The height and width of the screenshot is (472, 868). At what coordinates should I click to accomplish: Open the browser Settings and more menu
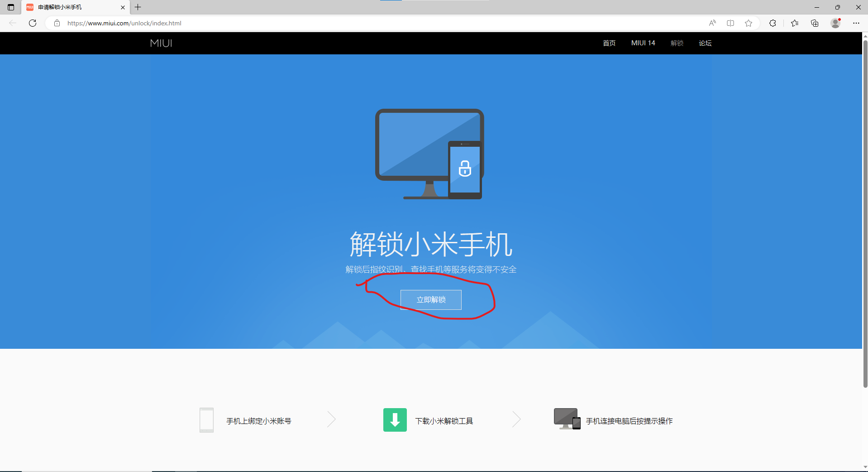856,23
